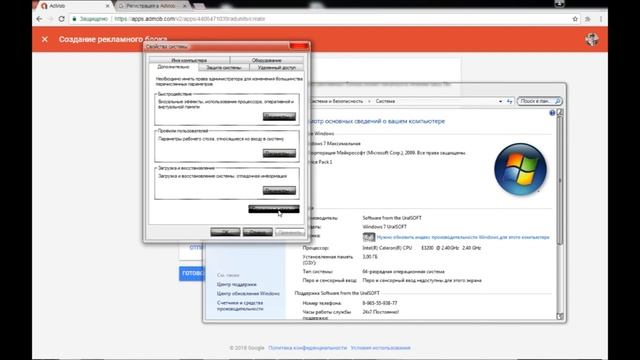This screenshot has height=360, width=640.
Task: Open the Центр поддержки link
Action: tap(237, 284)
